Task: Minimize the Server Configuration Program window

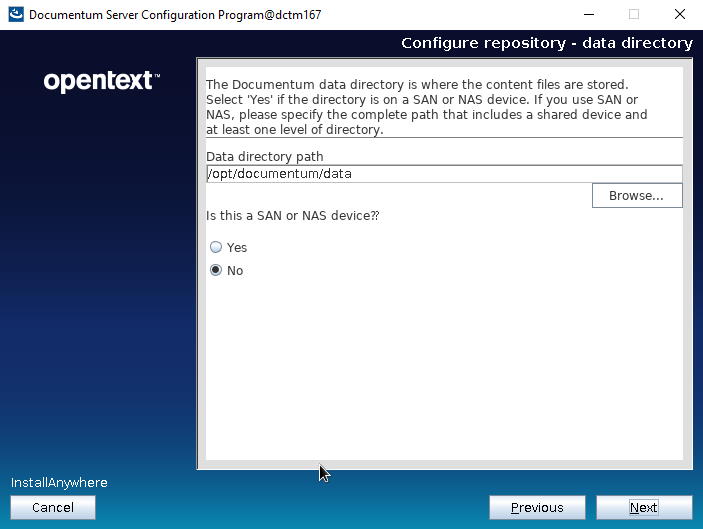Action: (586, 15)
